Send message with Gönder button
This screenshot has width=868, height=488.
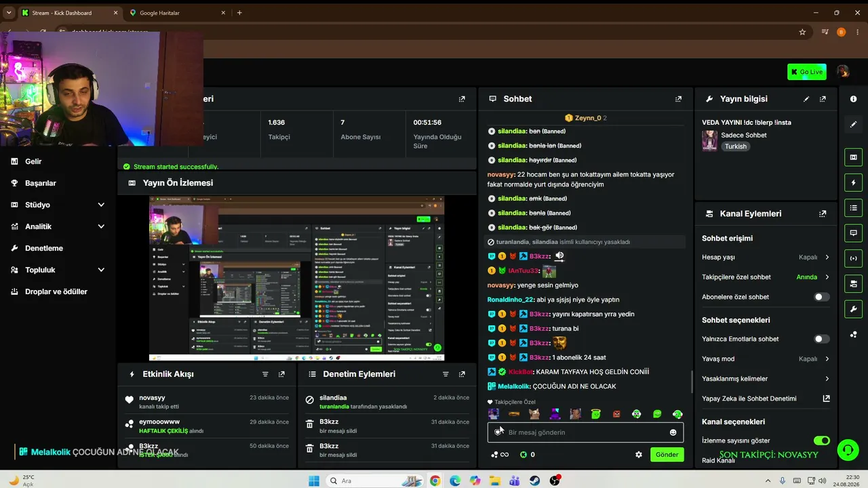click(667, 455)
